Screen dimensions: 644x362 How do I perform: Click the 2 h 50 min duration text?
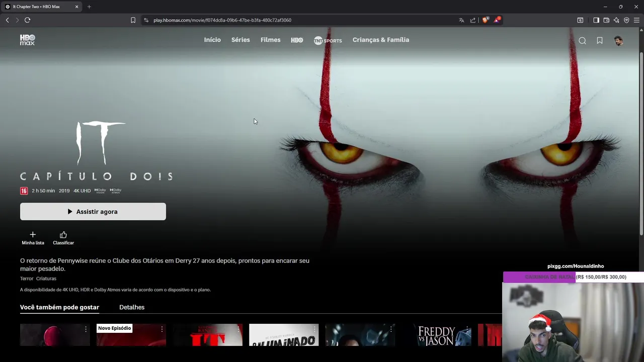click(43, 191)
